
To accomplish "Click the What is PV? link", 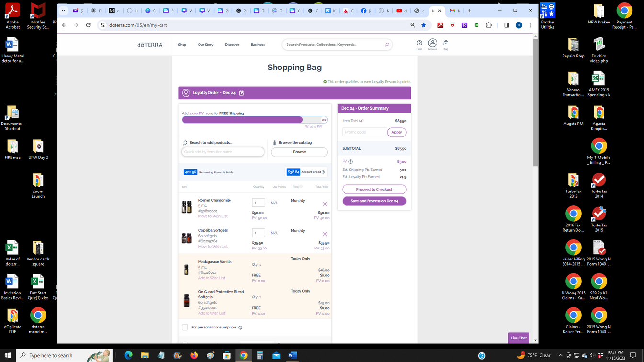I will pos(313,127).
